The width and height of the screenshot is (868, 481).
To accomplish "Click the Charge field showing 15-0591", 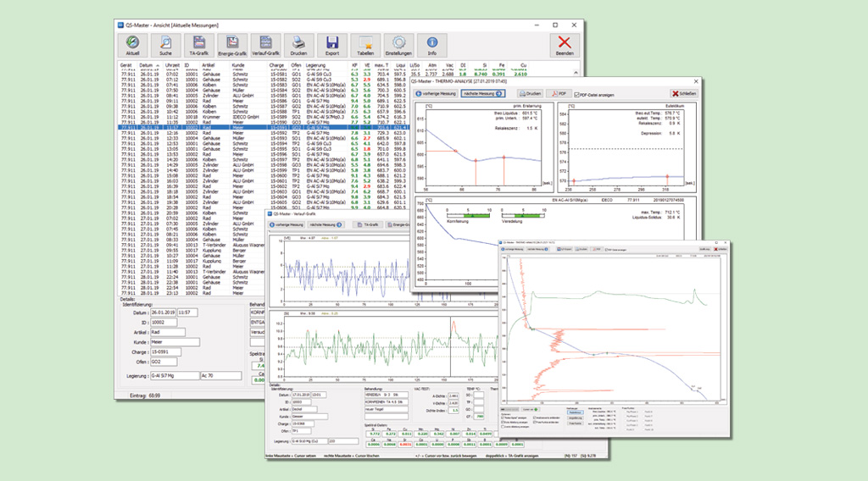I will pos(165,352).
